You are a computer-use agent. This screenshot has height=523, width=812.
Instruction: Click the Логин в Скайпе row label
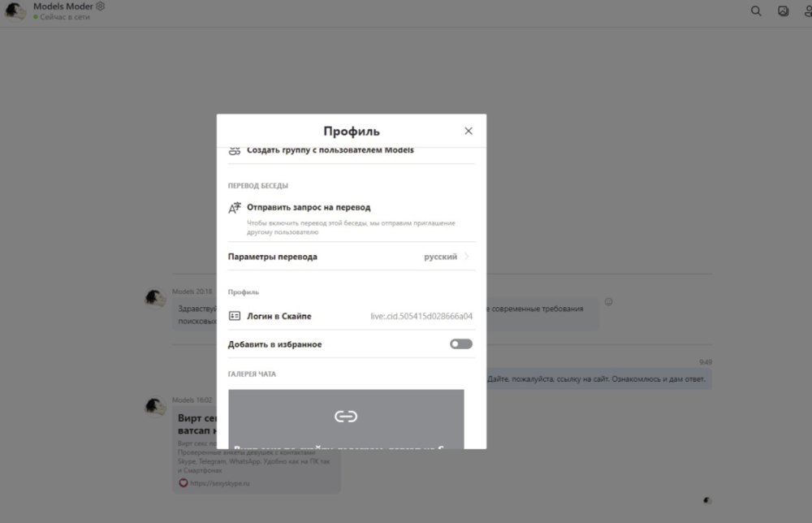279,316
